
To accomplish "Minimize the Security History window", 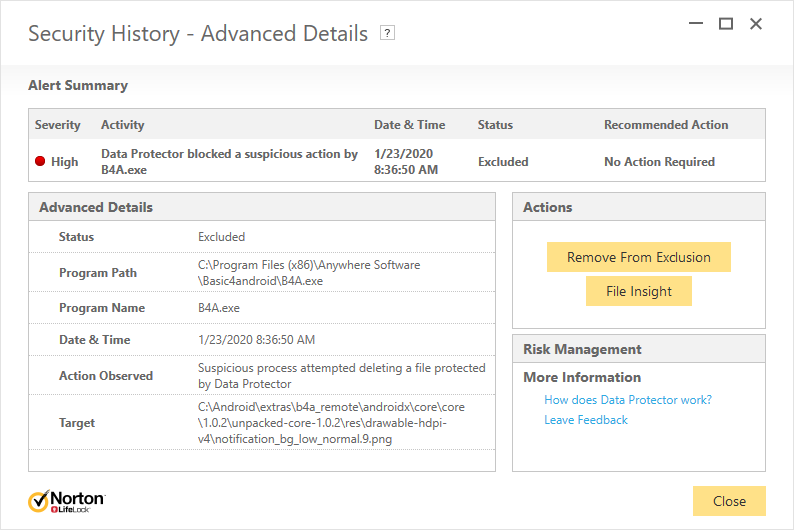I will 696,23.
